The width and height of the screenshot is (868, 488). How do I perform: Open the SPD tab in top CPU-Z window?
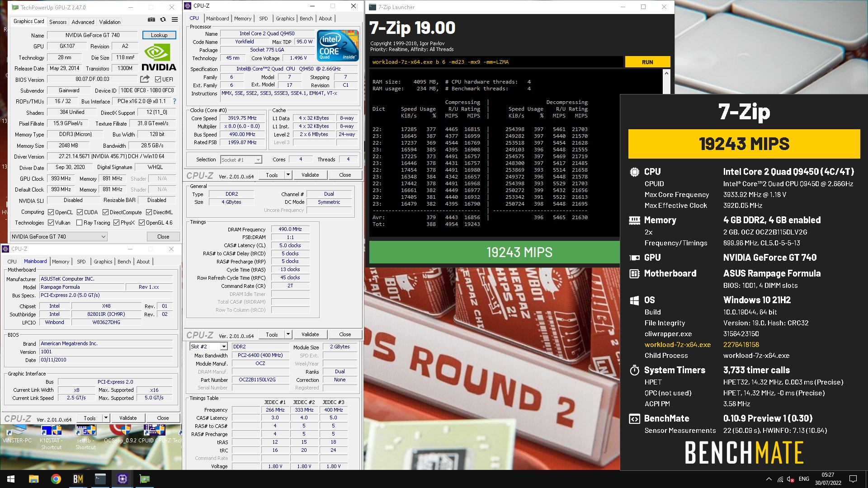263,19
